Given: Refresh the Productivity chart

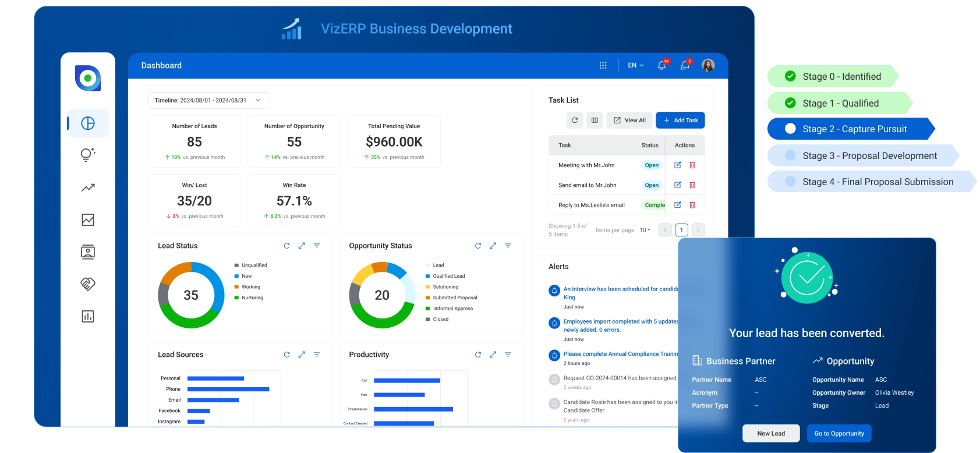Looking at the screenshot, I should pos(478,355).
